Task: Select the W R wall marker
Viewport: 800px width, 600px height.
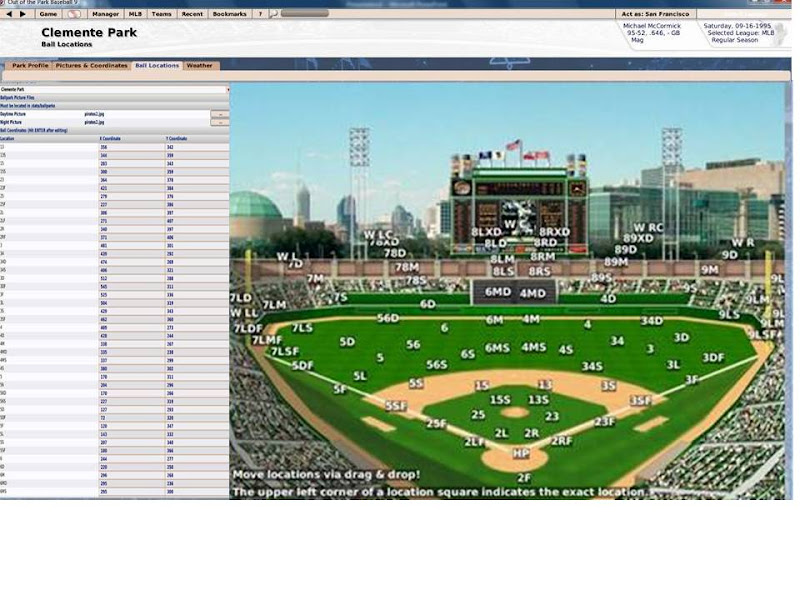Action: tap(743, 242)
